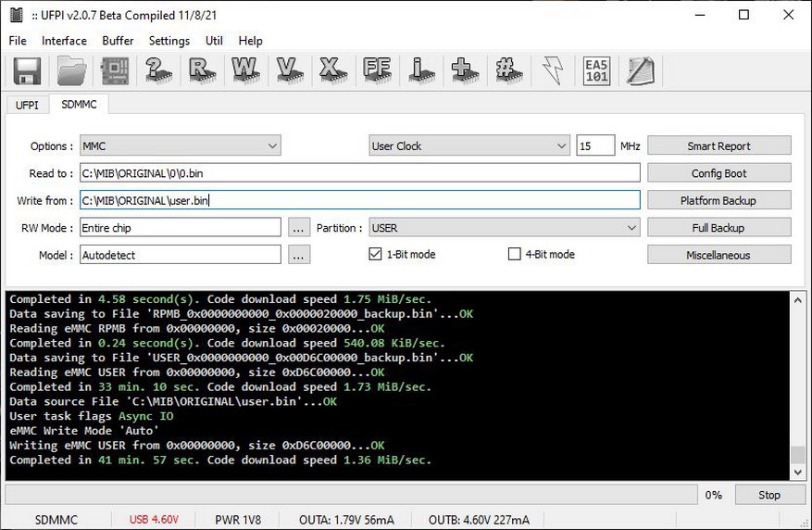Click the Save floppy disk toolbar icon
812x530 pixels.
26,71
